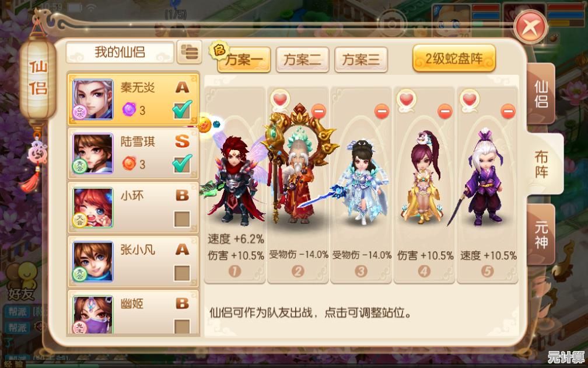The image size is (588, 368).
Task: Remove the companion in slot 4
Action: pyautogui.click(x=444, y=112)
